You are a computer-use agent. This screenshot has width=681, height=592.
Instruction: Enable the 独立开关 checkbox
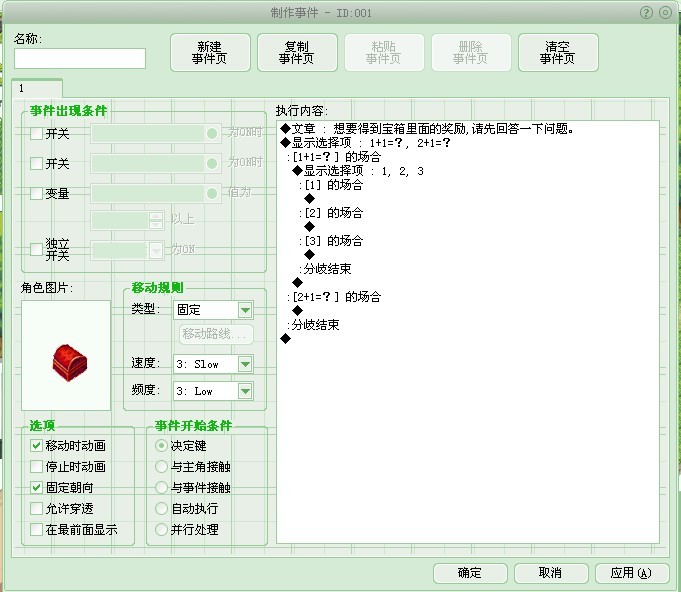click(x=36, y=249)
